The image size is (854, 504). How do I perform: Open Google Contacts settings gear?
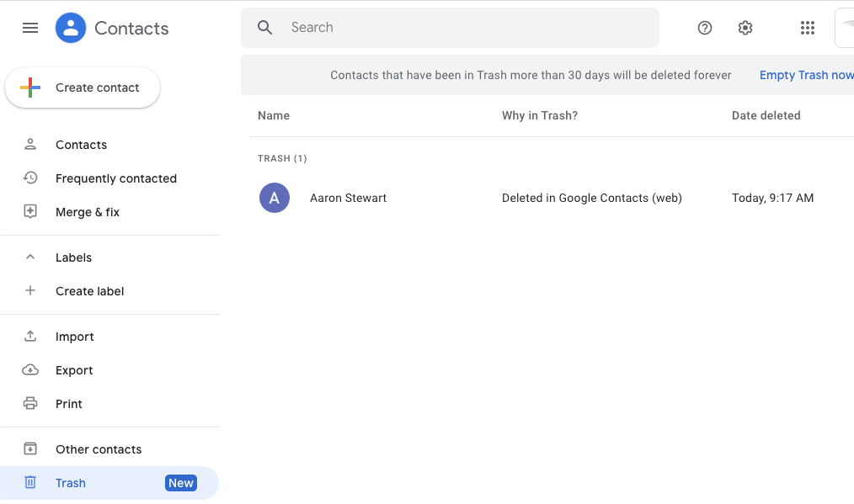[x=745, y=28]
